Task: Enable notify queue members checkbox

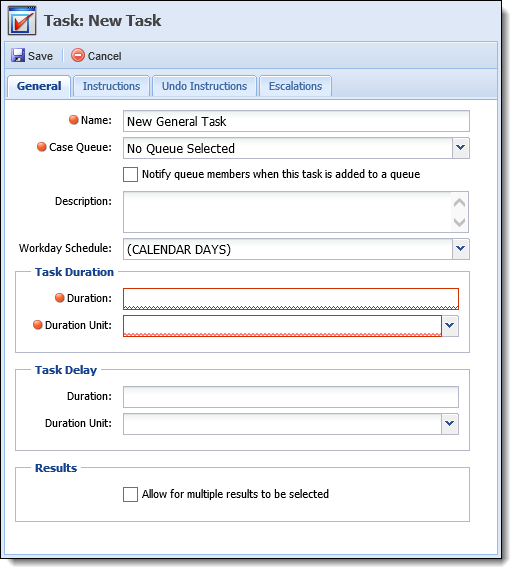Action: (x=130, y=174)
